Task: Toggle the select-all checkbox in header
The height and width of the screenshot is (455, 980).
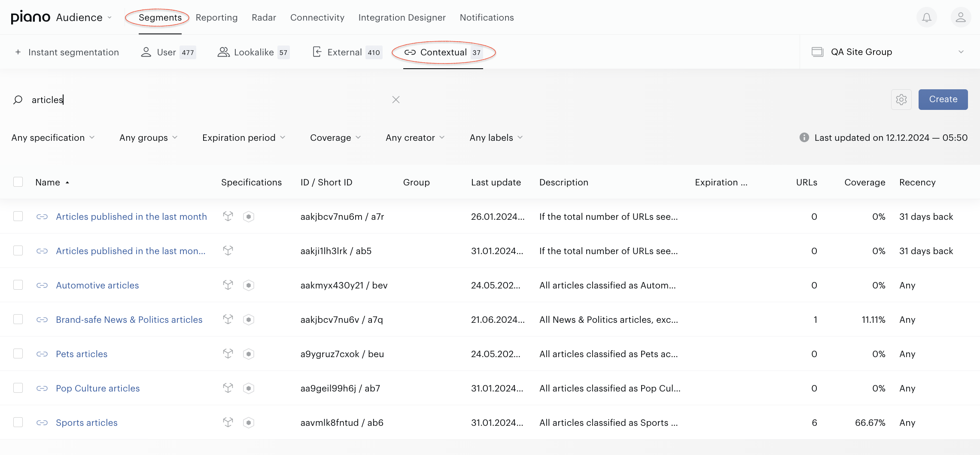Action: tap(18, 182)
